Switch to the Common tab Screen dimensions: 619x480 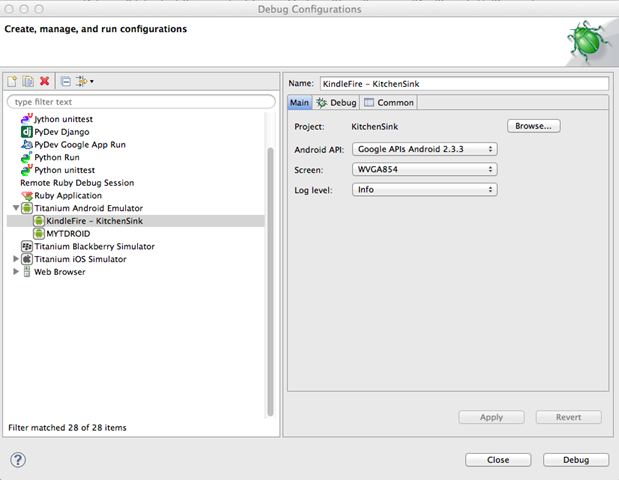point(389,103)
